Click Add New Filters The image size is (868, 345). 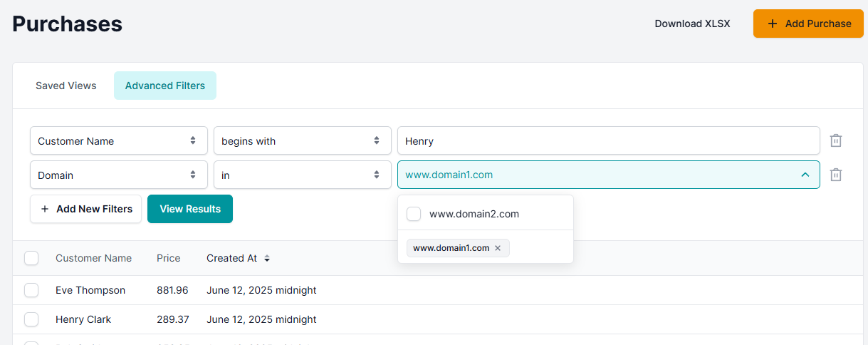85,209
